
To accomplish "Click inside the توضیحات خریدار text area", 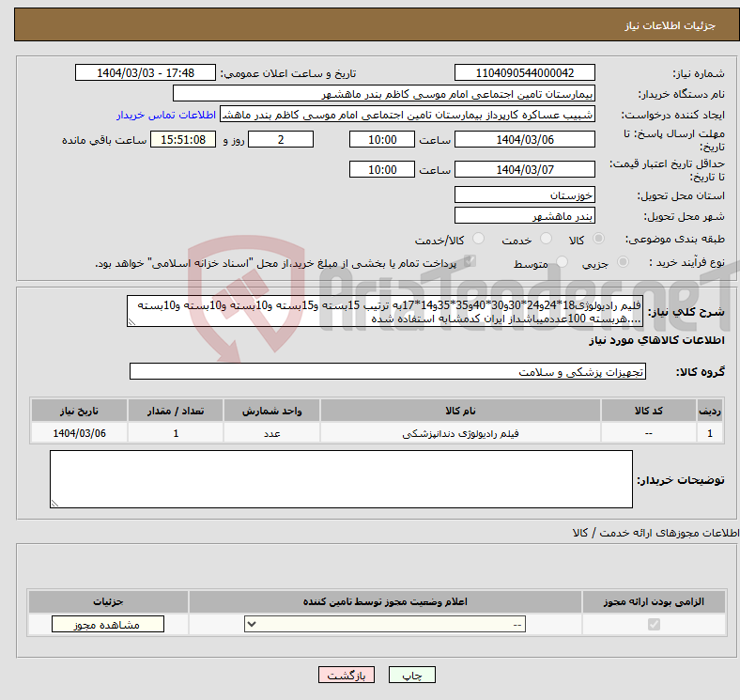I will tap(341, 478).
